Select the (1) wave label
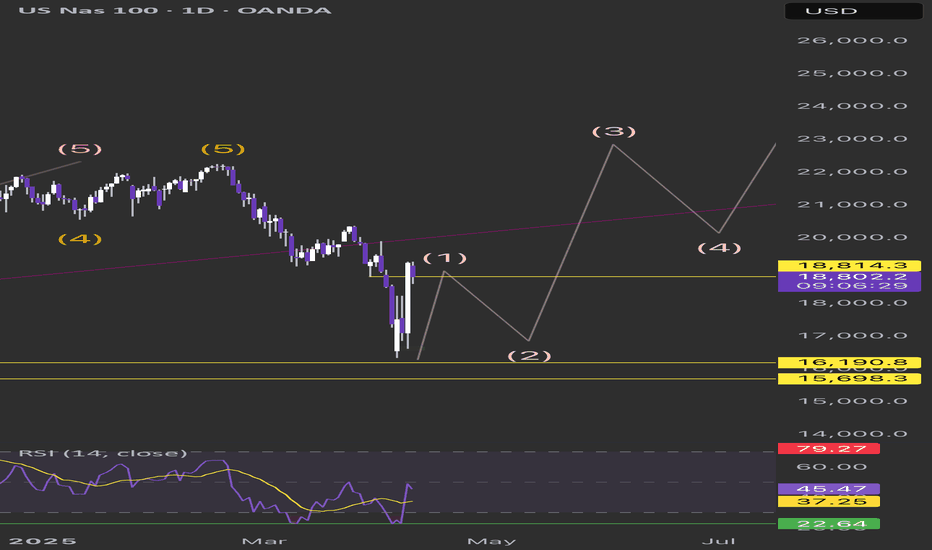 (x=445, y=258)
